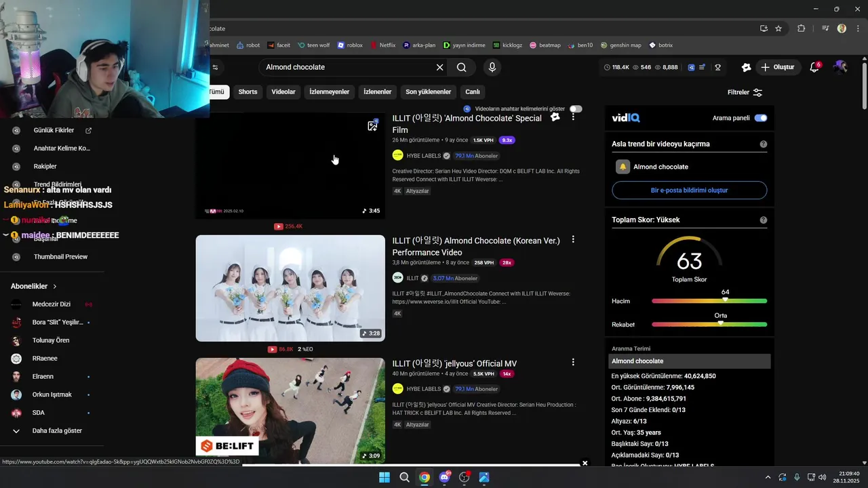Open the genshin map bookmark
868x488 pixels.
[620, 45]
